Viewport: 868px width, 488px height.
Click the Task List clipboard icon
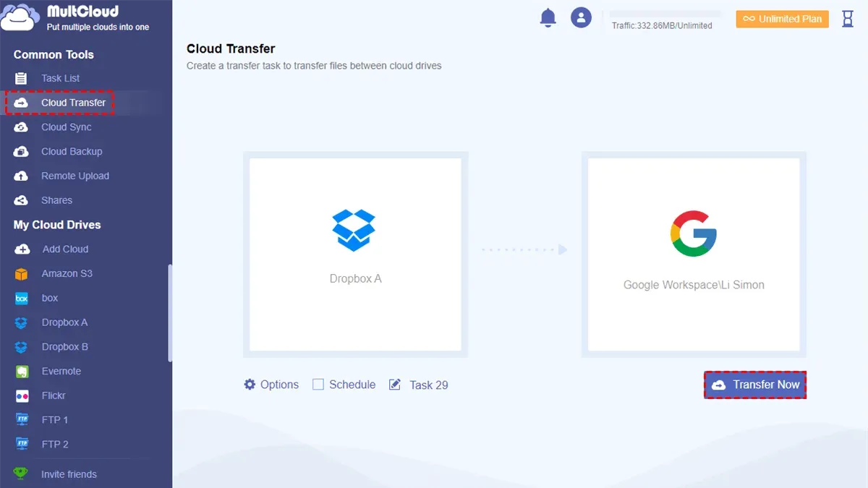(22, 78)
